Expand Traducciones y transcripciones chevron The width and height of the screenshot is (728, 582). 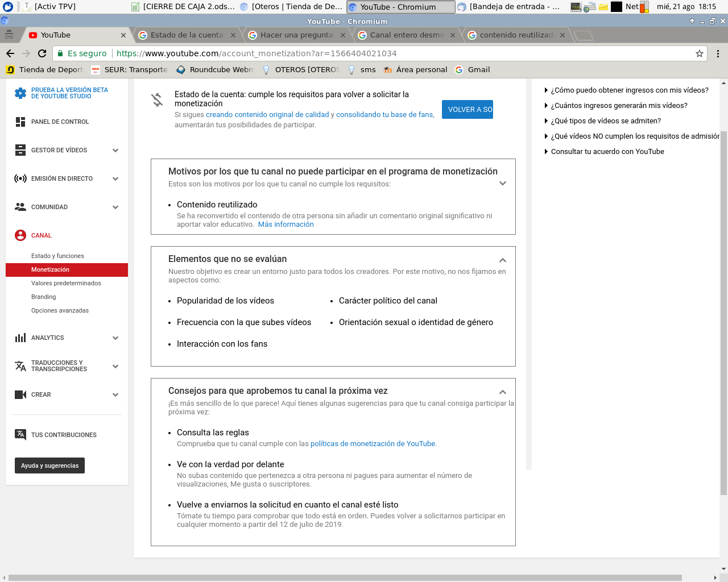coord(115,367)
